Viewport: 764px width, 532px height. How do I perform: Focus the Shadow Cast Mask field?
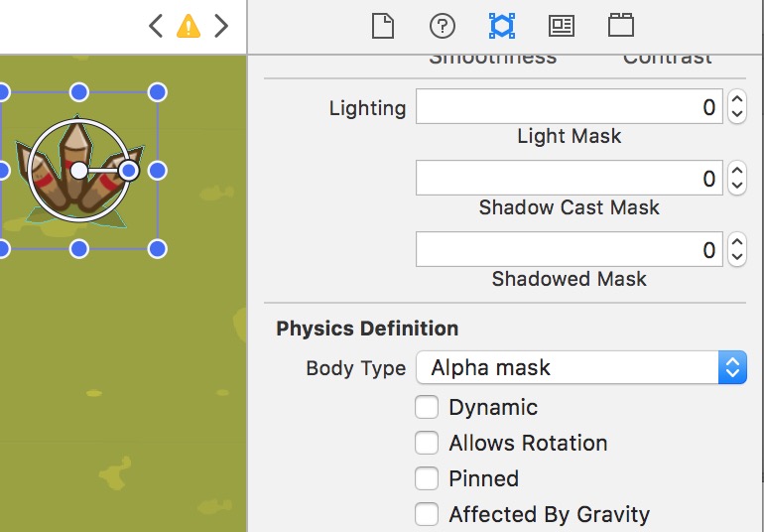pyautogui.click(x=570, y=179)
